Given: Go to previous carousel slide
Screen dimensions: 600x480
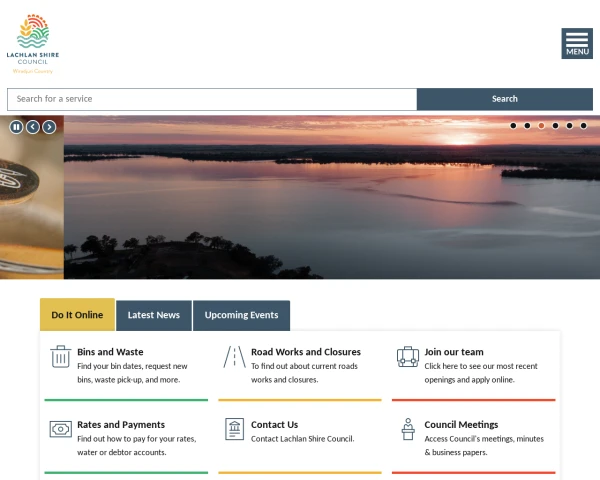Looking at the screenshot, I should click(x=33, y=127).
